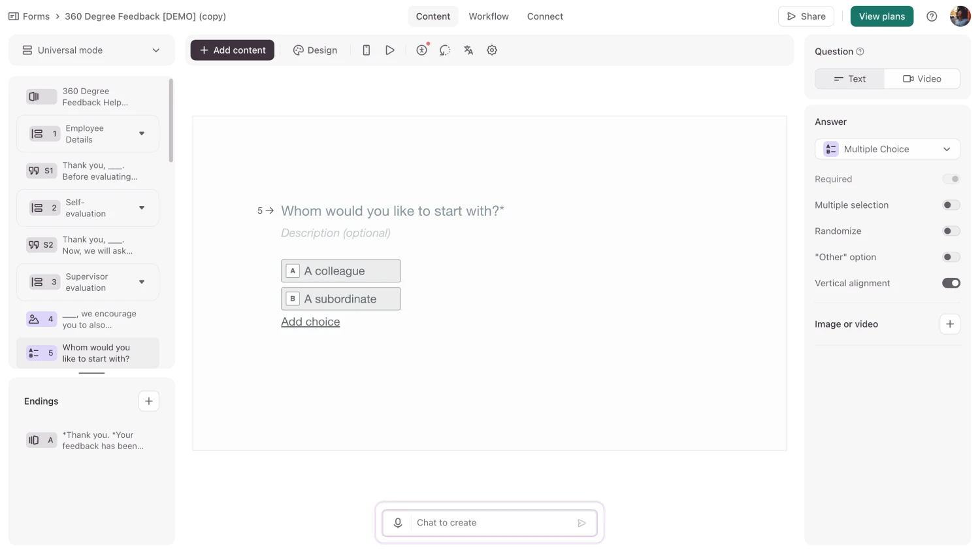The height and width of the screenshot is (553, 980).
Task: Open the accessibility checker icon with red dot
Action: (x=421, y=50)
